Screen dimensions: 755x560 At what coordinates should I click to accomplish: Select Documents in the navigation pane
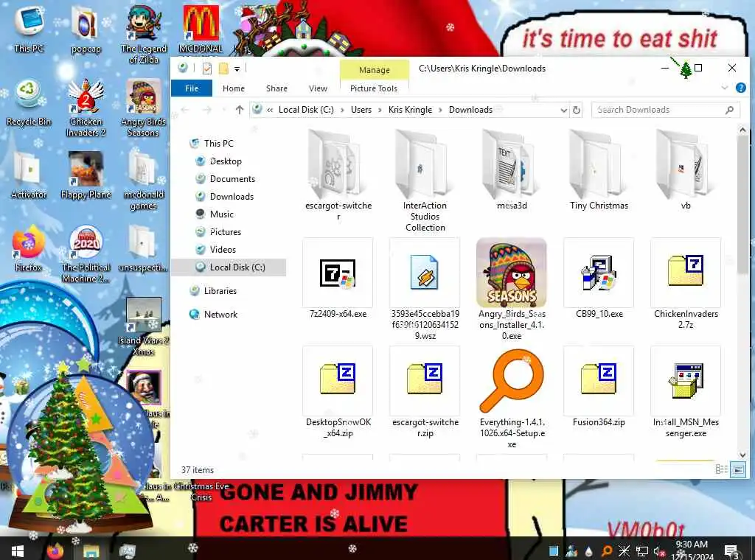pos(232,179)
